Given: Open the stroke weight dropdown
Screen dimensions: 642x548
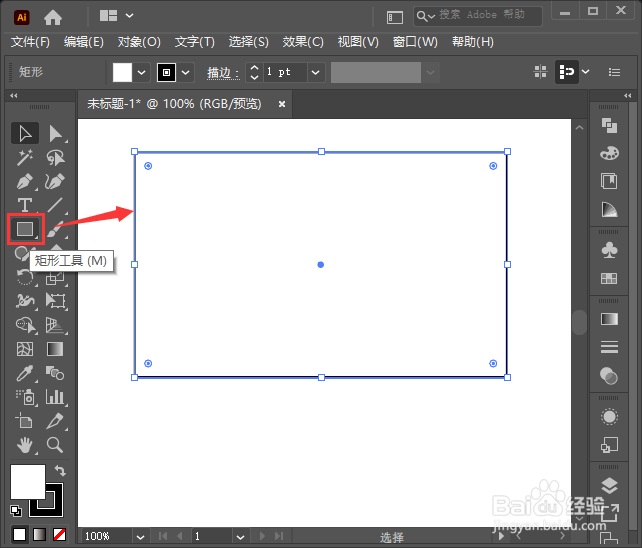Looking at the screenshot, I should (315, 72).
